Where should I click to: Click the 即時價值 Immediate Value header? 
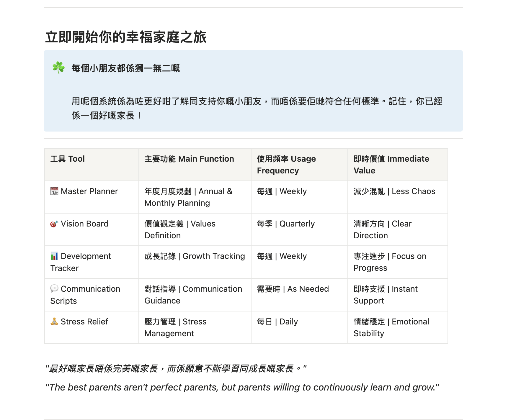coord(391,165)
